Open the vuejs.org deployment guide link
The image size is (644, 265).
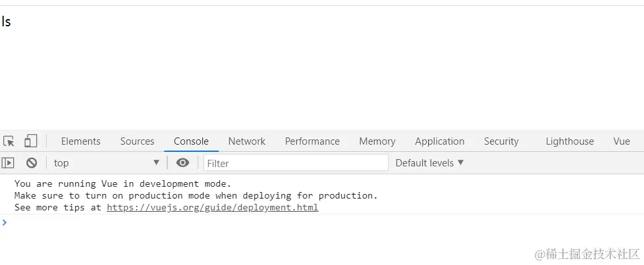(x=212, y=208)
